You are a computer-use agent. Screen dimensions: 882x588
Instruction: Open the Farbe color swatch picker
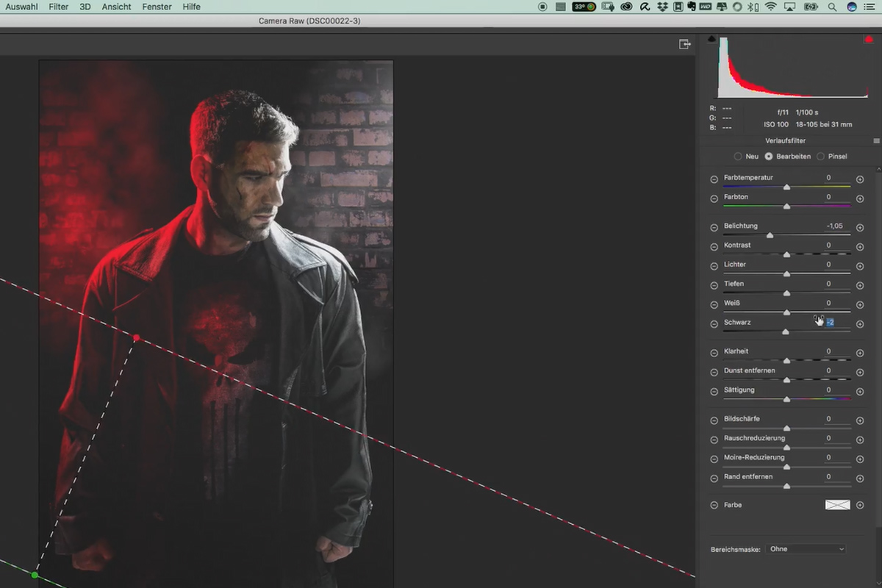click(x=837, y=505)
